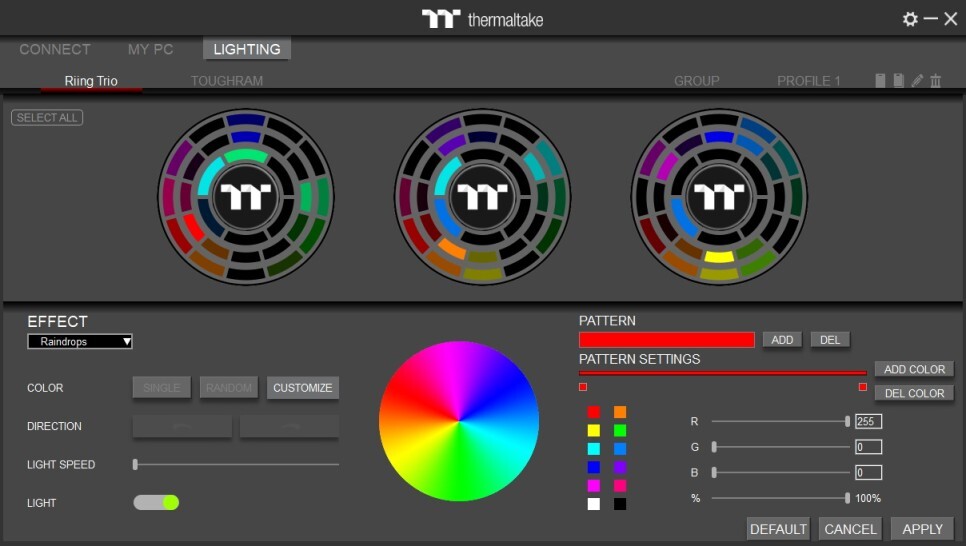Rename profile with the pencil icon
This screenshot has width=966, height=546.
[x=917, y=81]
